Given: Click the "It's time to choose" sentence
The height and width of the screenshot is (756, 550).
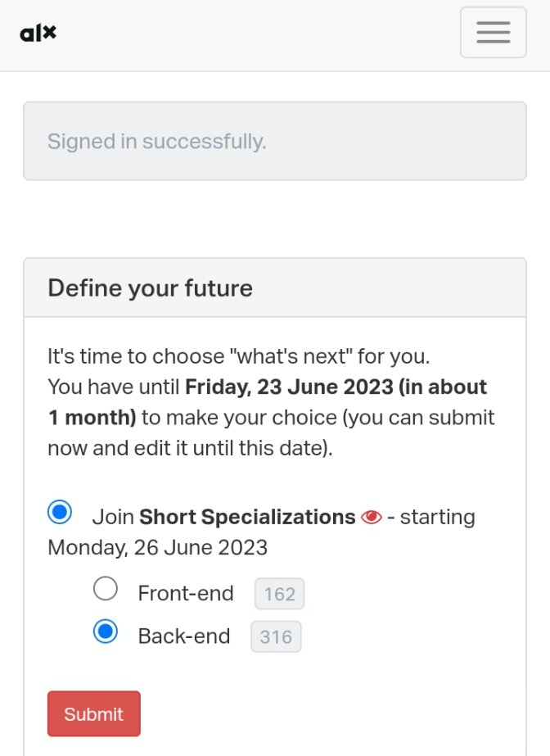Looking at the screenshot, I should 238,357.
